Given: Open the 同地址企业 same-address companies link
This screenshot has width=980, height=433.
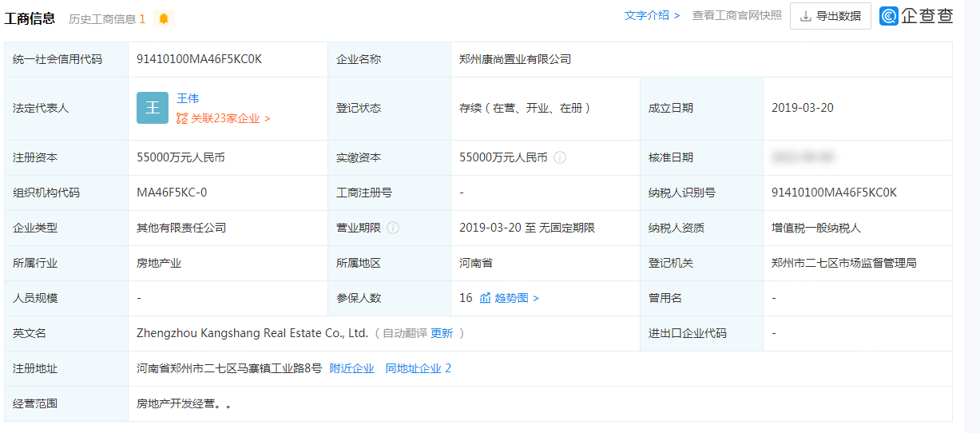Looking at the screenshot, I should [419, 368].
